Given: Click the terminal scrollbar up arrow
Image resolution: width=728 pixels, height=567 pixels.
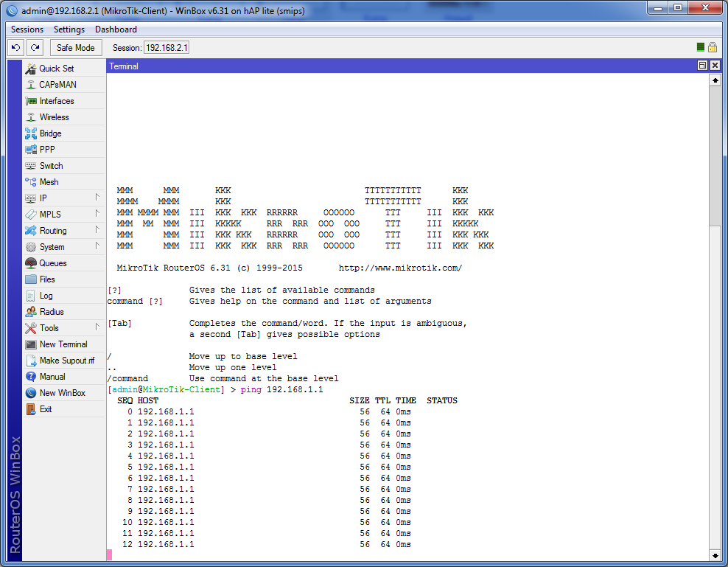Looking at the screenshot, I should click(x=715, y=80).
